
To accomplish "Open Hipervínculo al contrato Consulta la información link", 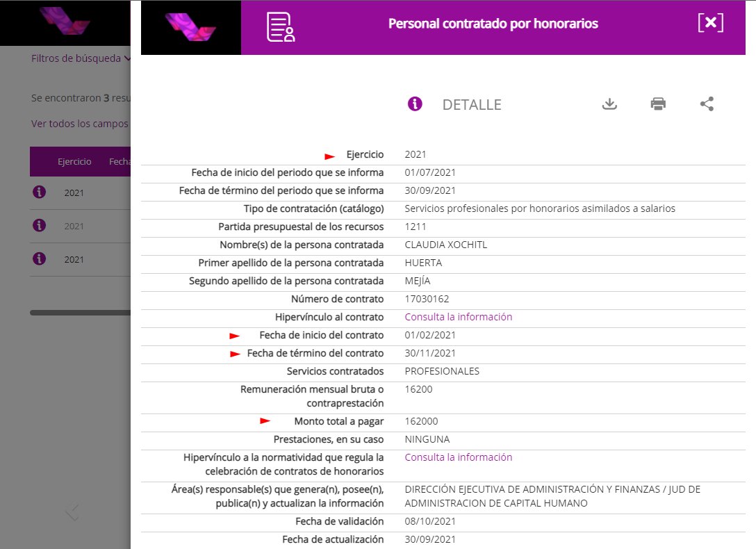I will click(458, 317).
